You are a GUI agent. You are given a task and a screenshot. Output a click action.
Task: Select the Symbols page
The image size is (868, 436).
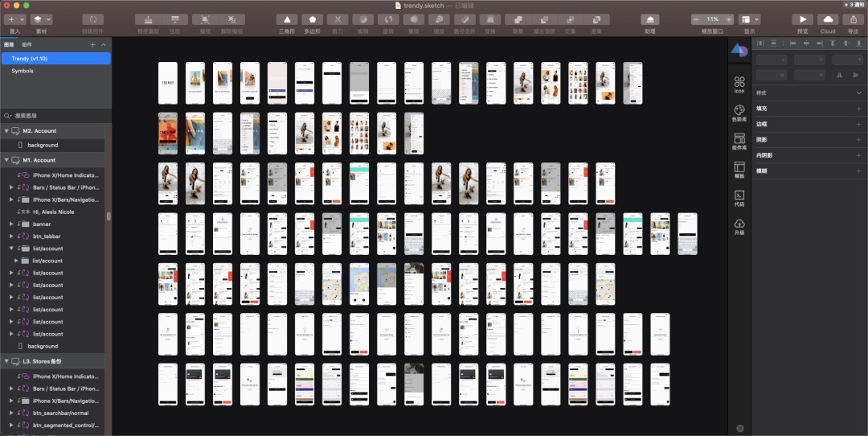click(x=23, y=71)
